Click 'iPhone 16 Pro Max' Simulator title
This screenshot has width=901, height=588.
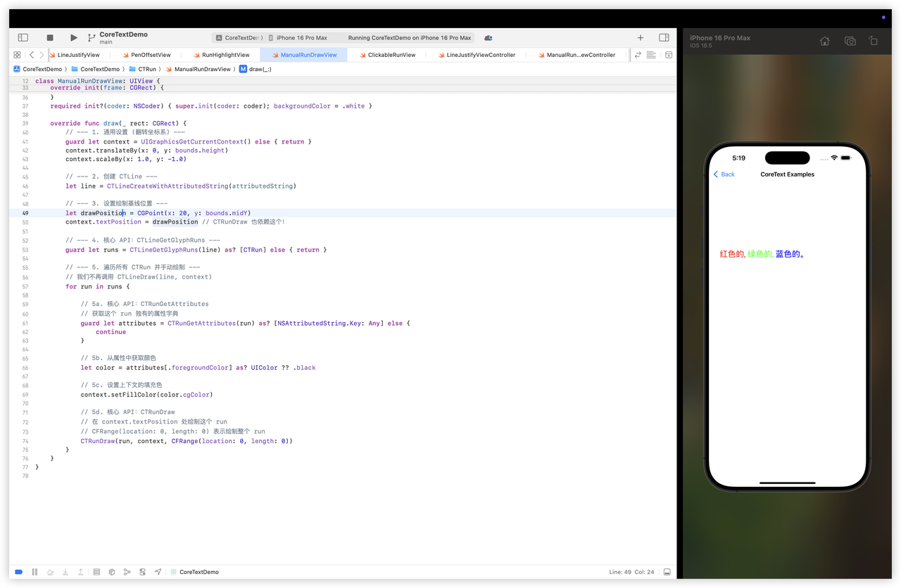[x=720, y=38]
